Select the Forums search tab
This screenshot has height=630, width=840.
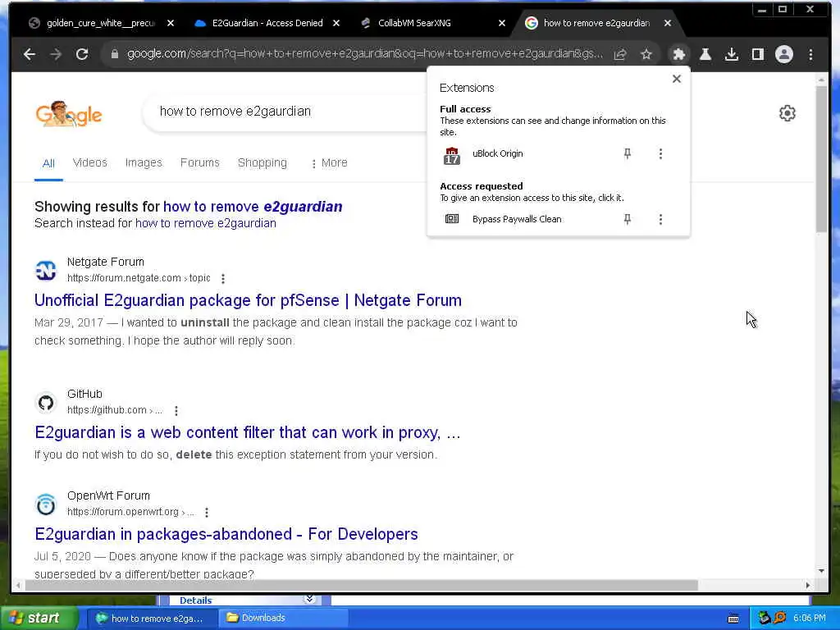tap(200, 163)
